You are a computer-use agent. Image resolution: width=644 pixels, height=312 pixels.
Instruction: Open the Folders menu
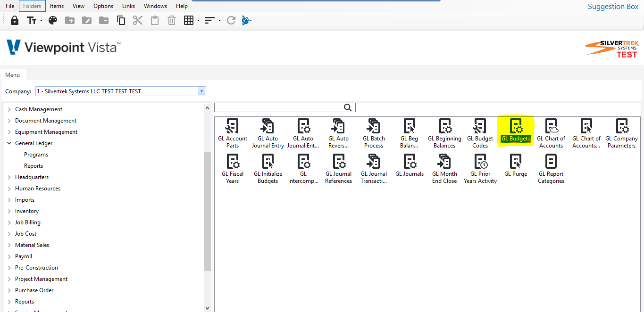click(33, 6)
